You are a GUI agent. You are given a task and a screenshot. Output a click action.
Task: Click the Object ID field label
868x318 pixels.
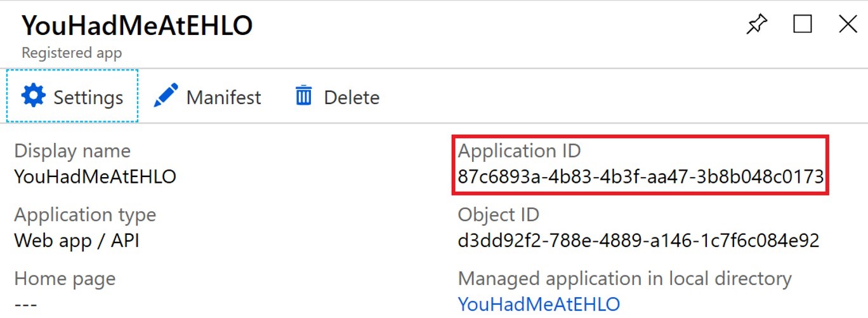pos(499,215)
